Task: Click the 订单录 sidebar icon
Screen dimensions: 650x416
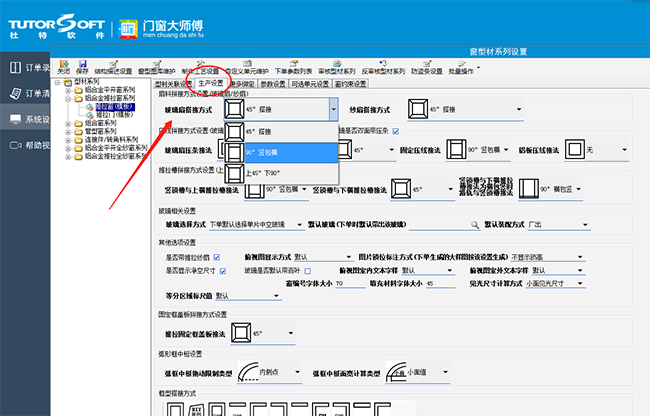Action: [15, 67]
